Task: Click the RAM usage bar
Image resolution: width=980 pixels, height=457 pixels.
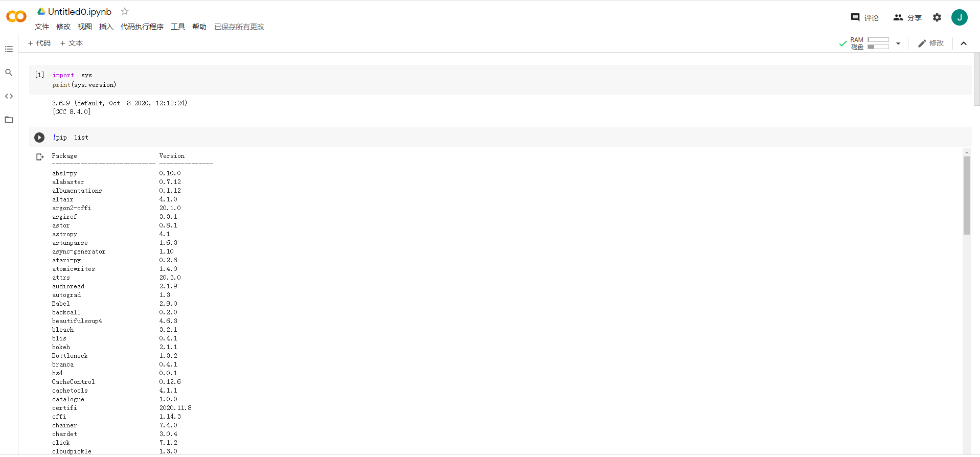Action: [x=878, y=39]
